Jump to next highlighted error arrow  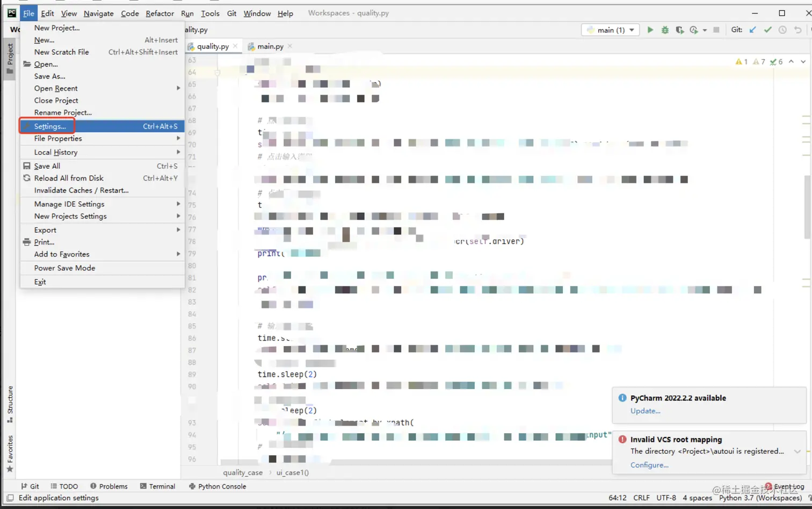803,62
